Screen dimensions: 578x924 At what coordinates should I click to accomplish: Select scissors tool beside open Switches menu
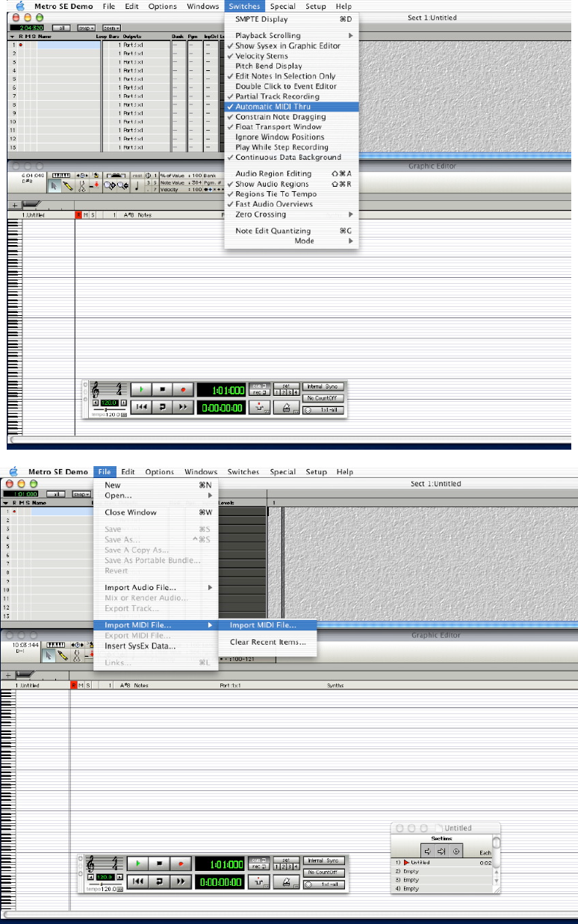(82, 186)
